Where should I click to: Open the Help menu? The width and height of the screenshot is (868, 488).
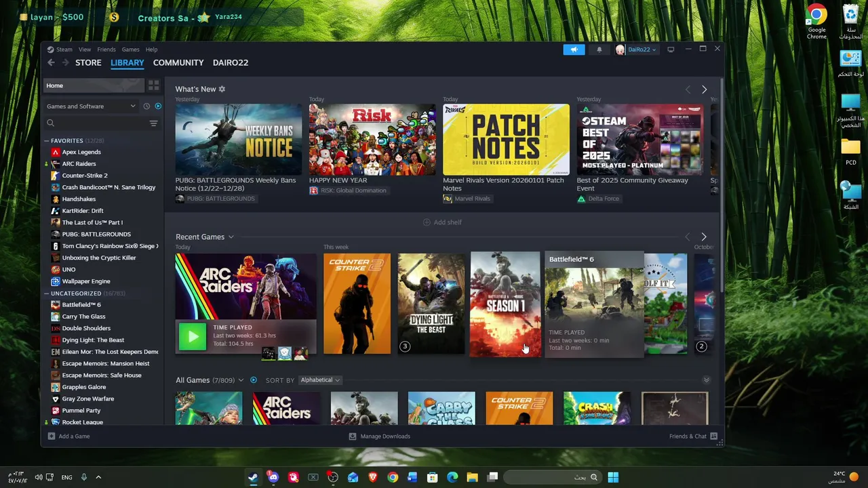click(152, 49)
